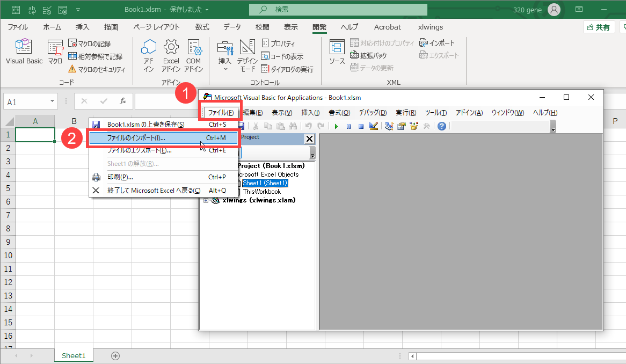Open the Insert (挿入) controls dropdown
Screen dimensions: 626x364
(x=225, y=55)
